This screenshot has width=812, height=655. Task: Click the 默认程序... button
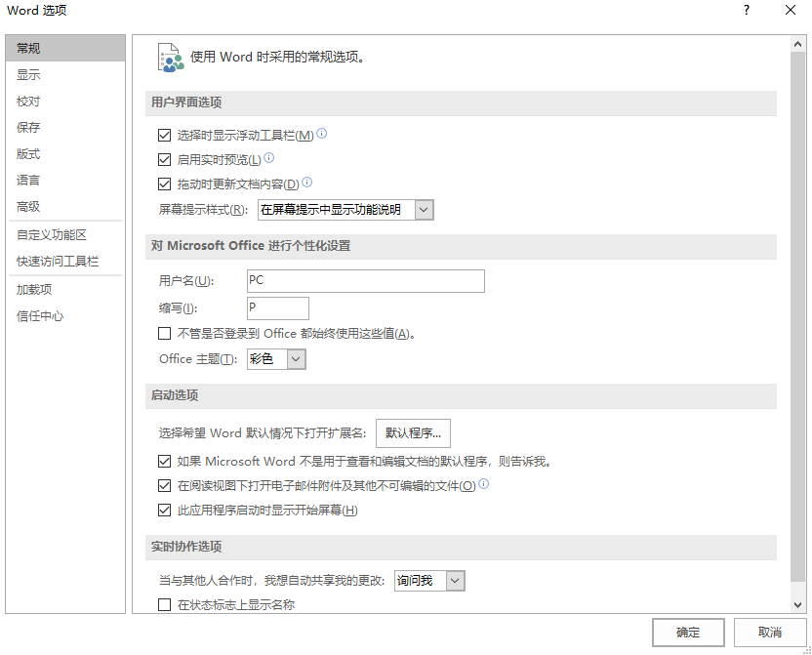(x=413, y=432)
